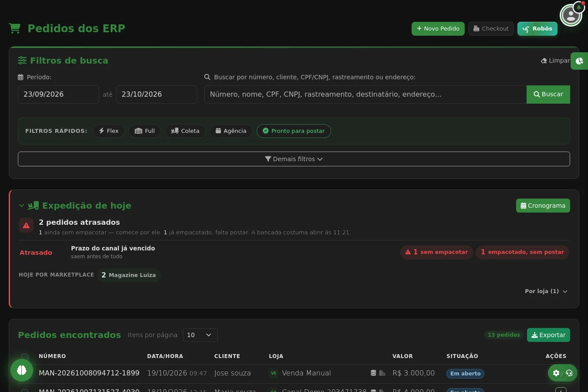Screen dimensions: 588x392
Task: Click the '2 Magazine Luiza' marketplace chip
Action: coord(129,275)
